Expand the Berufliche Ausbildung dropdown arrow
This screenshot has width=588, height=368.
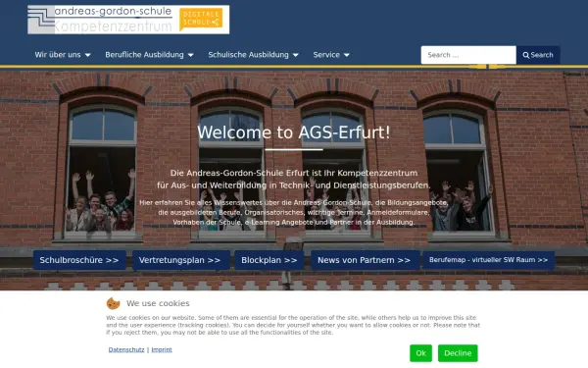(190, 55)
